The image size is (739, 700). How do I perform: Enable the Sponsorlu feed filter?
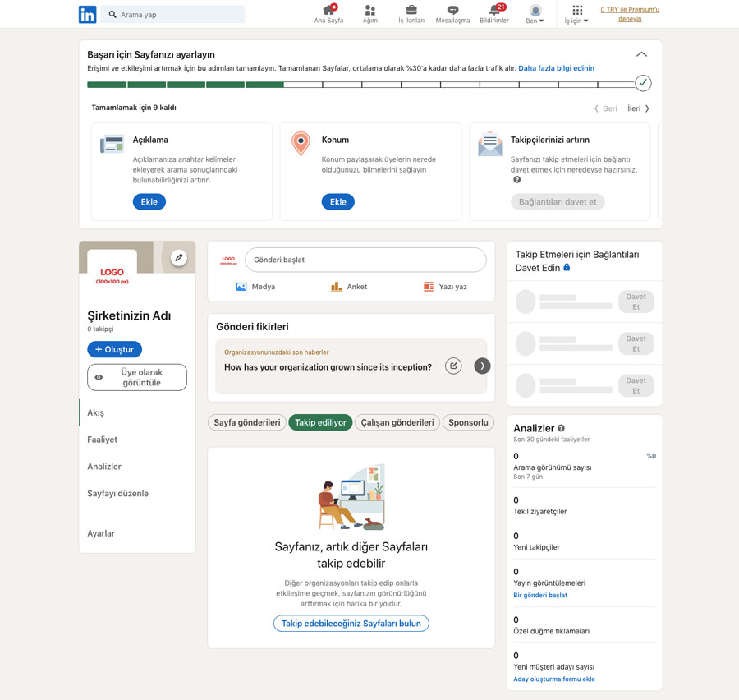point(468,422)
